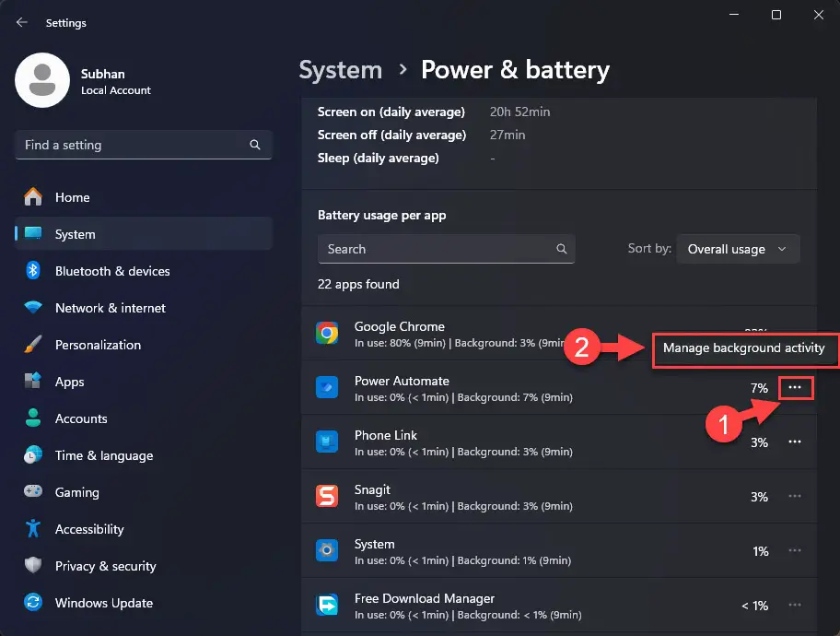Click the 27min screen off value
This screenshot has width=840, height=636.
tap(507, 135)
